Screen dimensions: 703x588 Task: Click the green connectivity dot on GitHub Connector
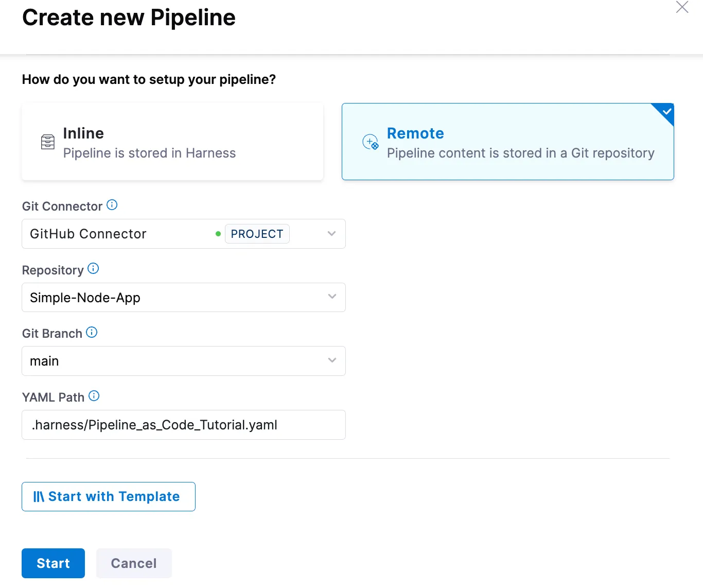218,234
